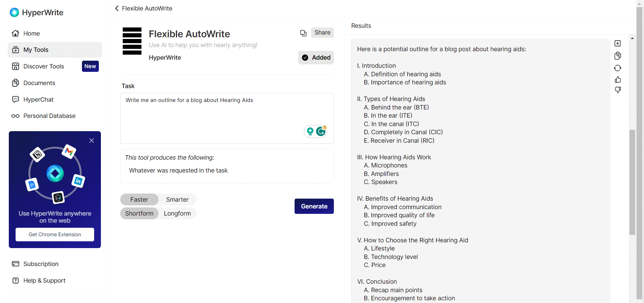Open Personal Database in sidebar
Viewport: 644px width, 303px height.
(x=55, y=116)
